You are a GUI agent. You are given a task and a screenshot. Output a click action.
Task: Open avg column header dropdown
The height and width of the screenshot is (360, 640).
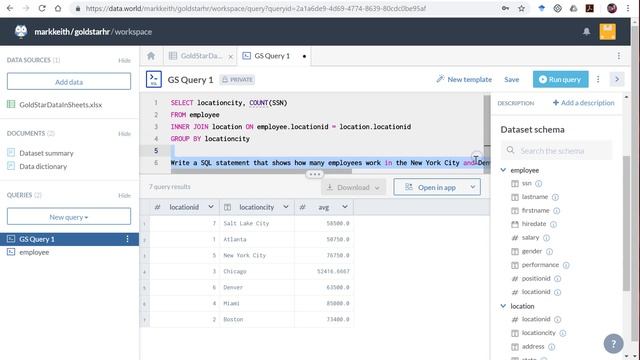[x=345, y=207]
